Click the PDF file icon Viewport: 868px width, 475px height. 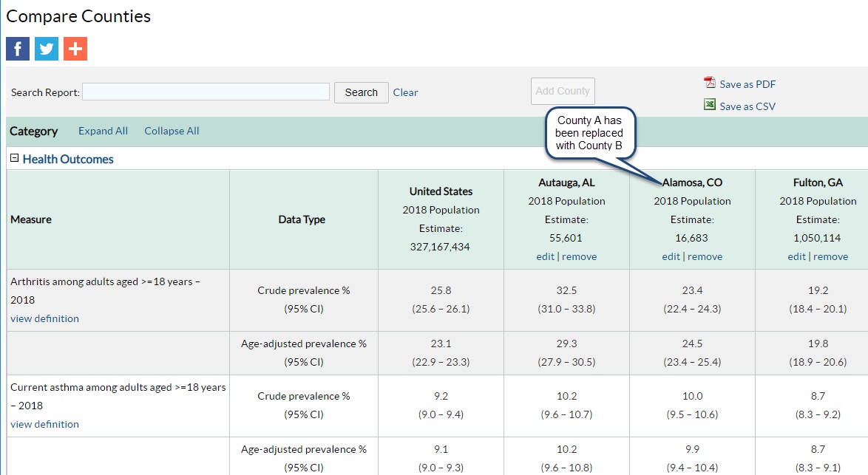coord(710,83)
